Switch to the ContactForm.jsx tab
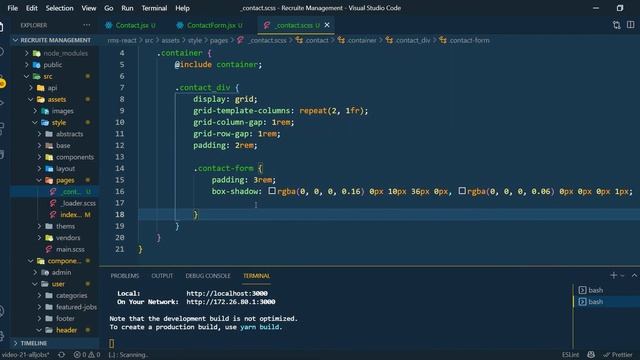Image resolution: width=640 pixels, height=360 pixels. click(211, 25)
